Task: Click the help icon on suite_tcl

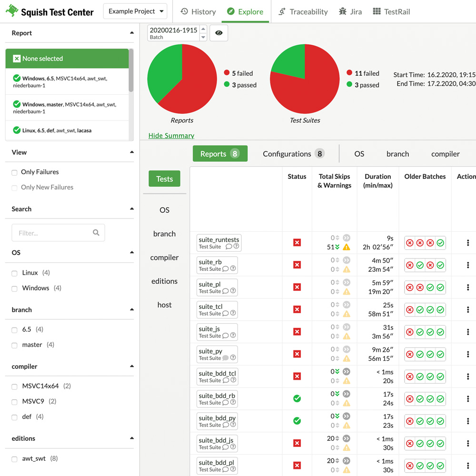Action: (233, 313)
